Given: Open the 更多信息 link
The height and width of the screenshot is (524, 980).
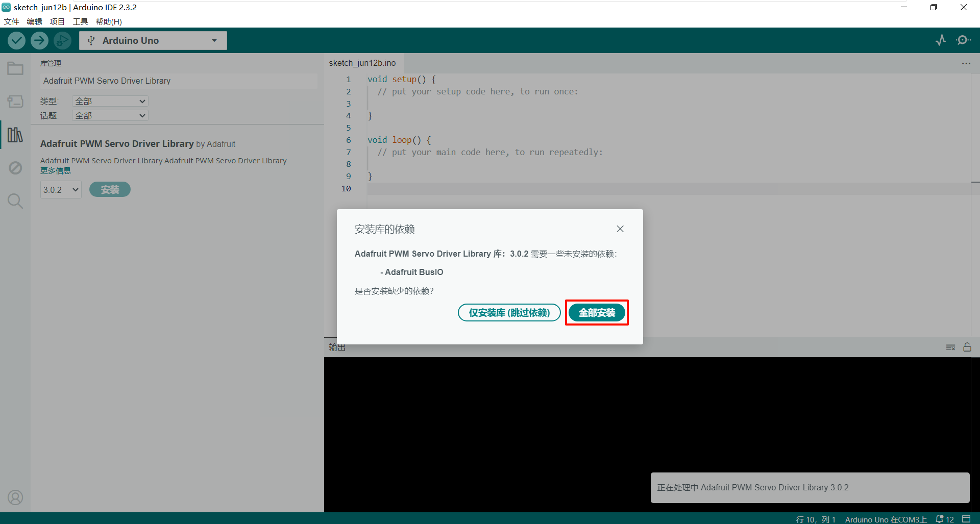Looking at the screenshot, I should click(56, 171).
